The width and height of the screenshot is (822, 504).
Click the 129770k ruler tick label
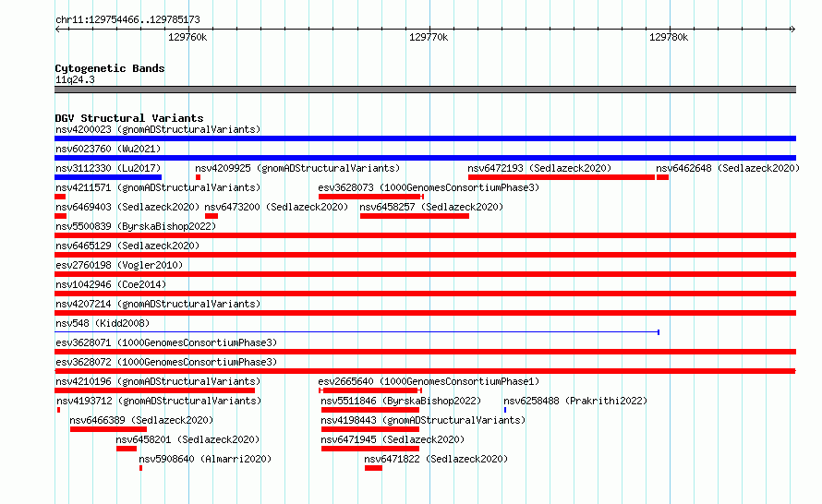point(429,37)
